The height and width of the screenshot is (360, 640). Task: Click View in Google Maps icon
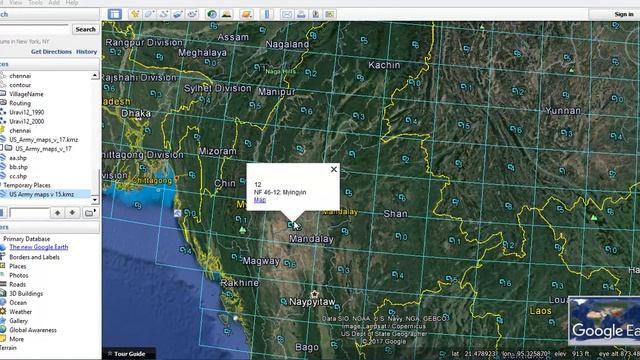[329, 14]
